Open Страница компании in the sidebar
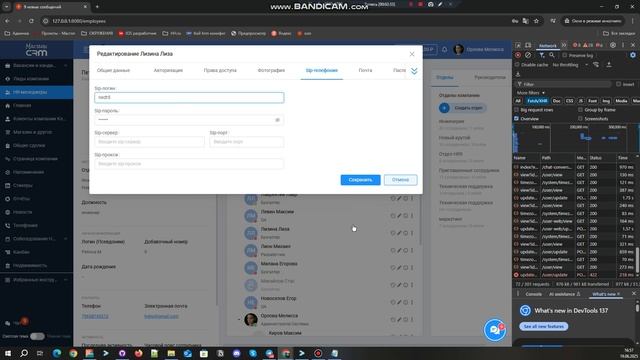 [35, 159]
